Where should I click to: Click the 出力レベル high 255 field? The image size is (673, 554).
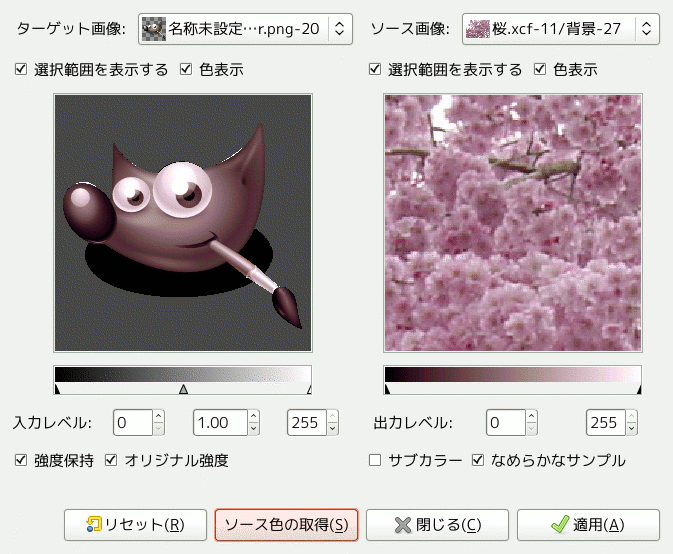606,423
